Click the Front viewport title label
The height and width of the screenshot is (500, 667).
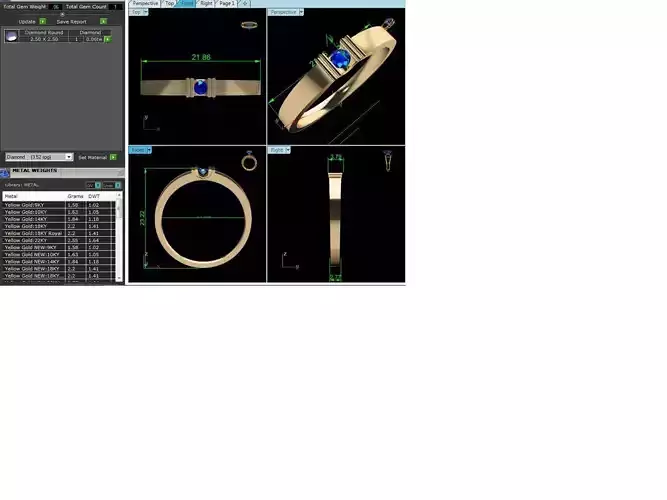pyautogui.click(x=138, y=150)
